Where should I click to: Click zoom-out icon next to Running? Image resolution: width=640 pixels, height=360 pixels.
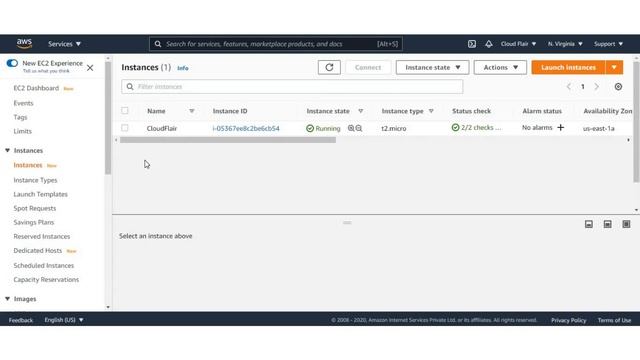pyautogui.click(x=359, y=128)
